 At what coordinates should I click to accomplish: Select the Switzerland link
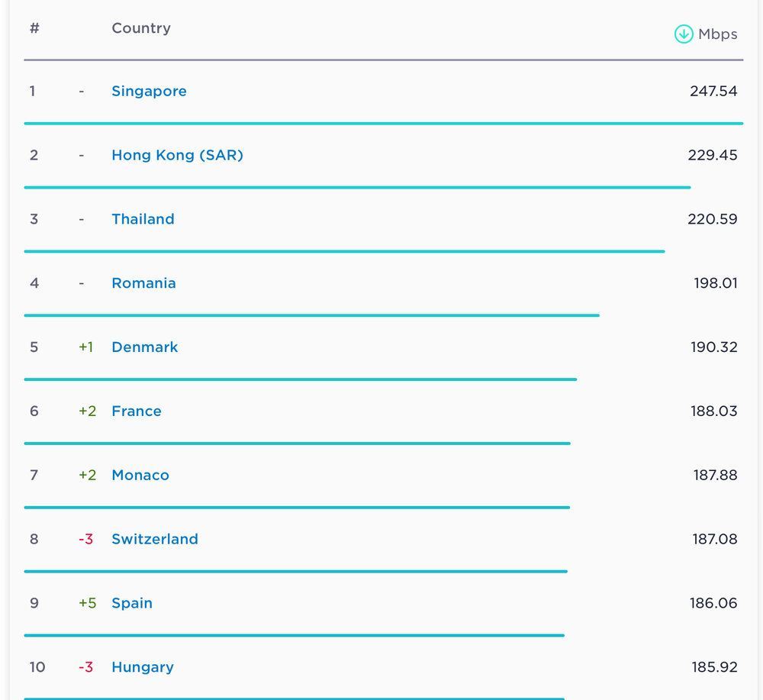(155, 540)
